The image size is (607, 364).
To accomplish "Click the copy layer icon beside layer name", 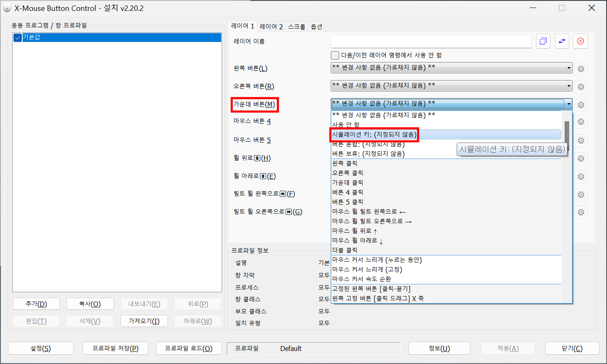I will [543, 41].
